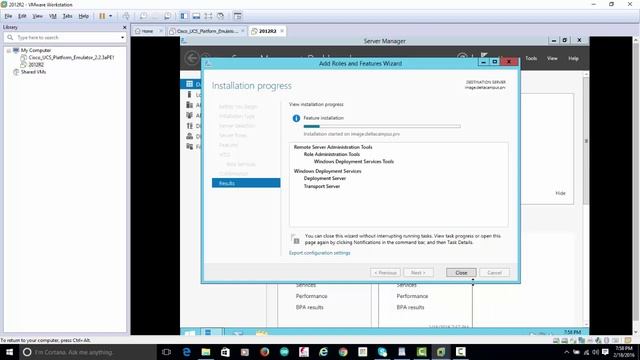640x360 pixels.
Task: Click the feature installation progress bar
Action: 382,127
